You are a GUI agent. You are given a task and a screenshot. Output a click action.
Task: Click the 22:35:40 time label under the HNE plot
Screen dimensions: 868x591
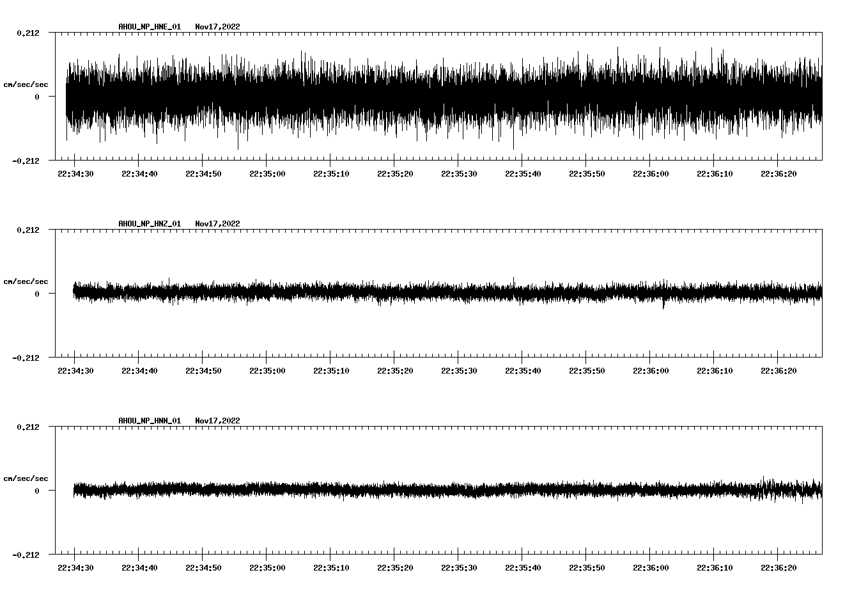click(x=523, y=174)
